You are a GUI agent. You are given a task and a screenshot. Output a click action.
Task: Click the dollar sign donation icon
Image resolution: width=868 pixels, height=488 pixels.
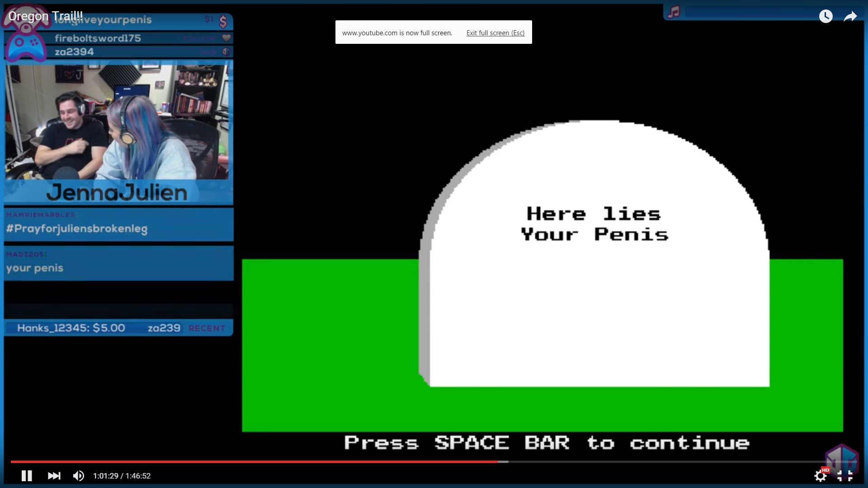(x=223, y=21)
